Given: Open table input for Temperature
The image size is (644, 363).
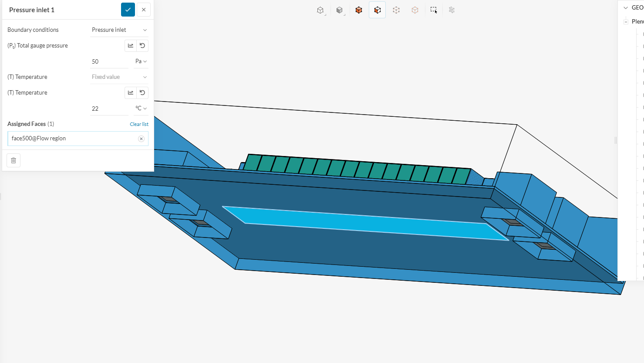Looking at the screenshot, I should (x=131, y=92).
